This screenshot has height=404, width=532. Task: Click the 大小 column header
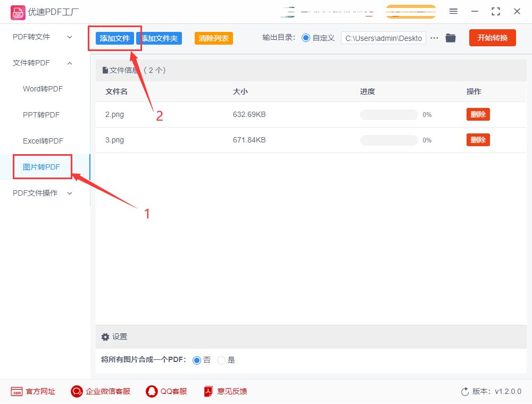coord(240,91)
